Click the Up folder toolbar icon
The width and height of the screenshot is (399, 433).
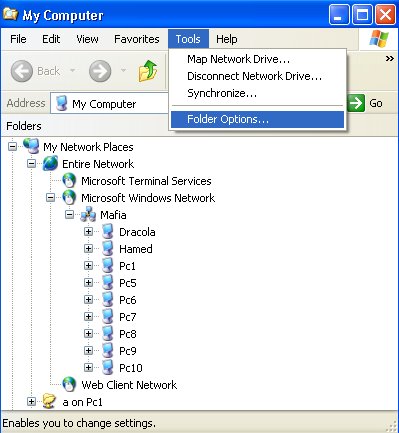(148, 71)
